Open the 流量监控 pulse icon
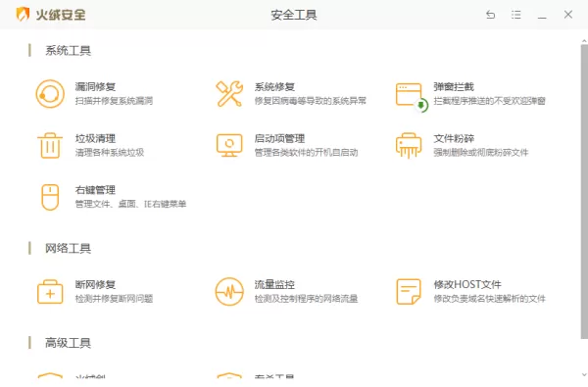Viewport: 588px width, 387px height. (x=229, y=291)
